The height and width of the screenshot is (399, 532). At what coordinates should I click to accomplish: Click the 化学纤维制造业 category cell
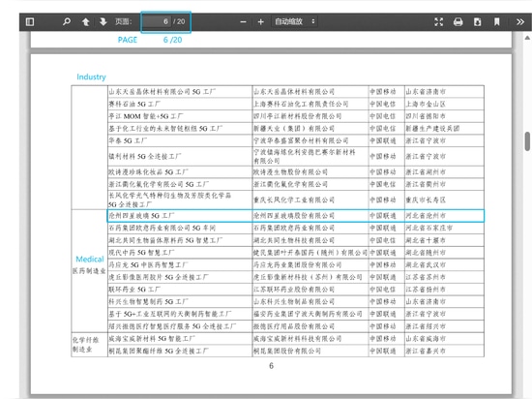(89, 345)
